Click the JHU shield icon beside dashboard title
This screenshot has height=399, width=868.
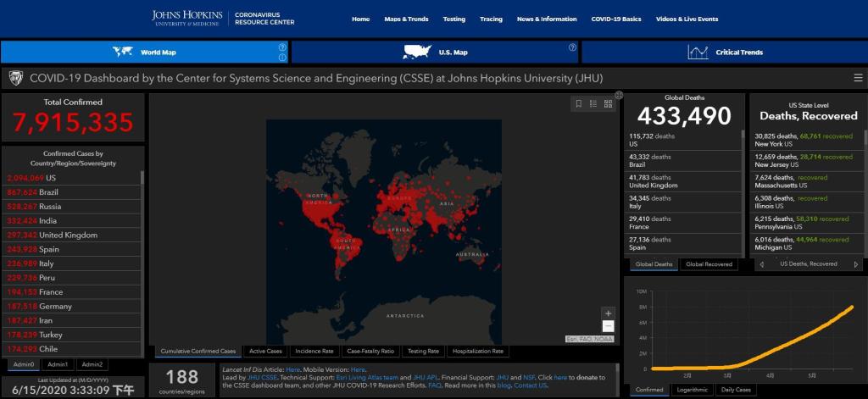point(16,79)
